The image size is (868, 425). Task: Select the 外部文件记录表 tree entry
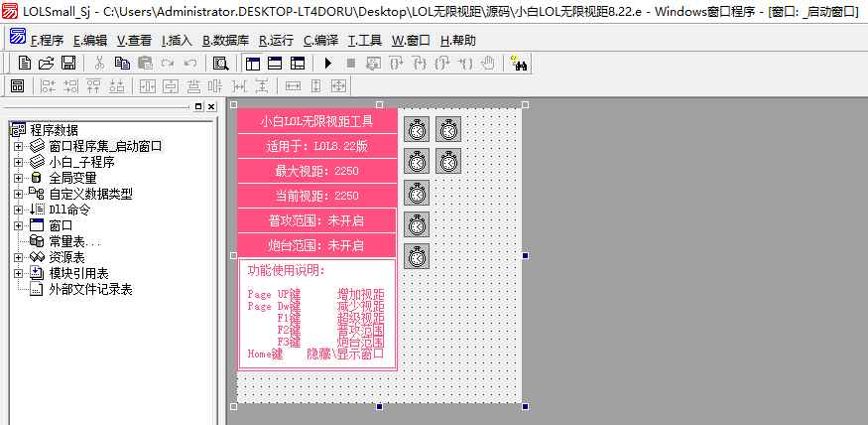click(90, 289)
